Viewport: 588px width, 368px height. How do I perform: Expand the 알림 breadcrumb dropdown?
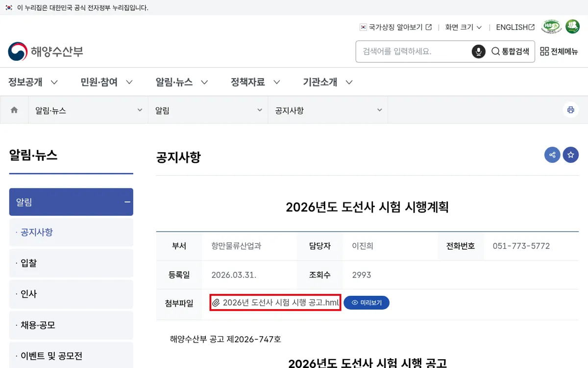click(208, 110)
